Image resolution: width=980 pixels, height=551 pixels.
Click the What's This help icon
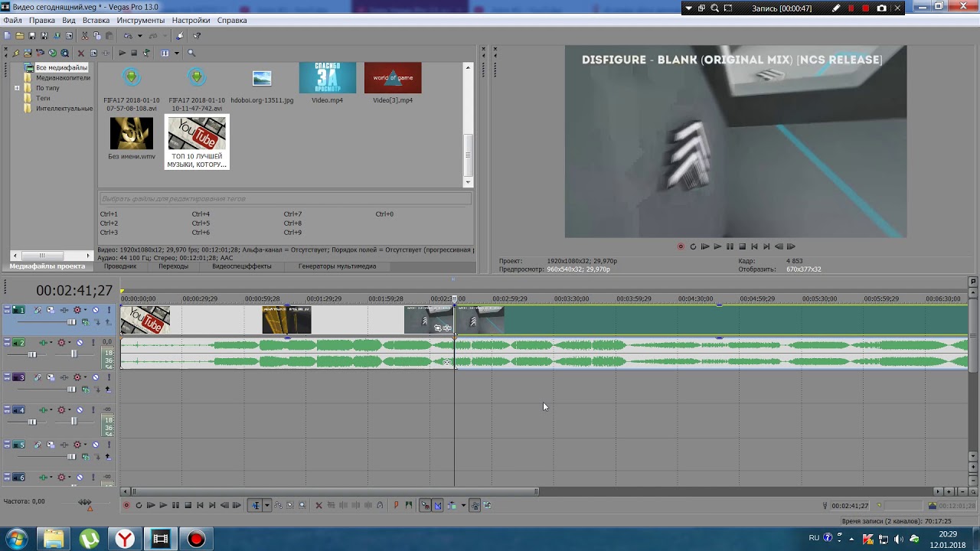pos(197,36)
